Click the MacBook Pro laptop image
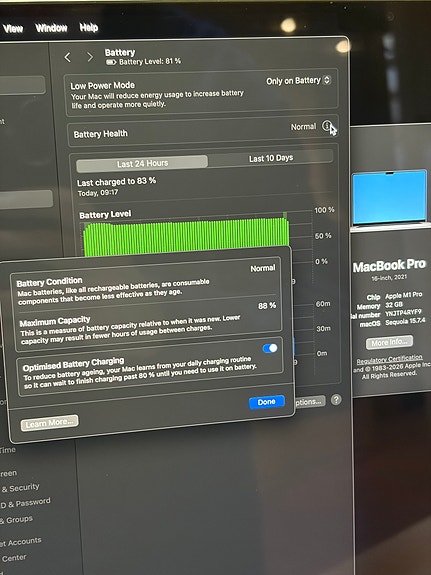Image resolution: width=431 pixels, height=575 pixels. pos(390,198)
